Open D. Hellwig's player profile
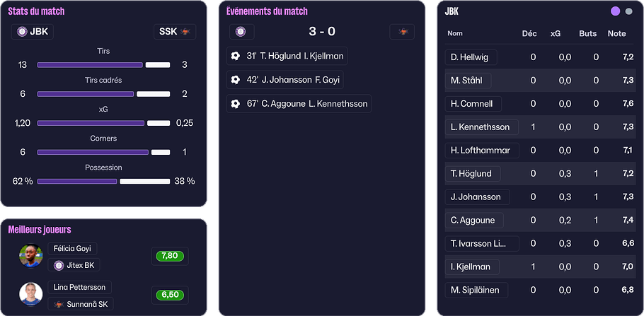 pyautogui.click(x=471, y=57)
